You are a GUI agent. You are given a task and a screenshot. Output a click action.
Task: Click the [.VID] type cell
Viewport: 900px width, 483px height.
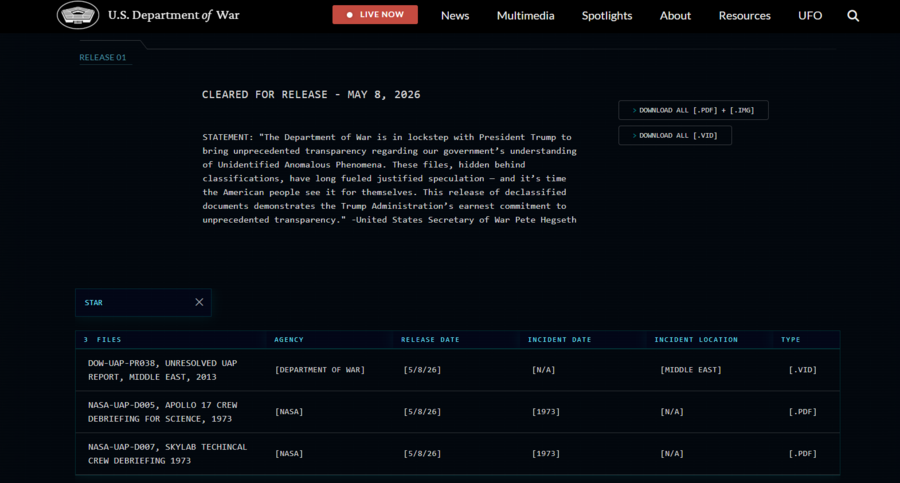(x=802, y=370)
